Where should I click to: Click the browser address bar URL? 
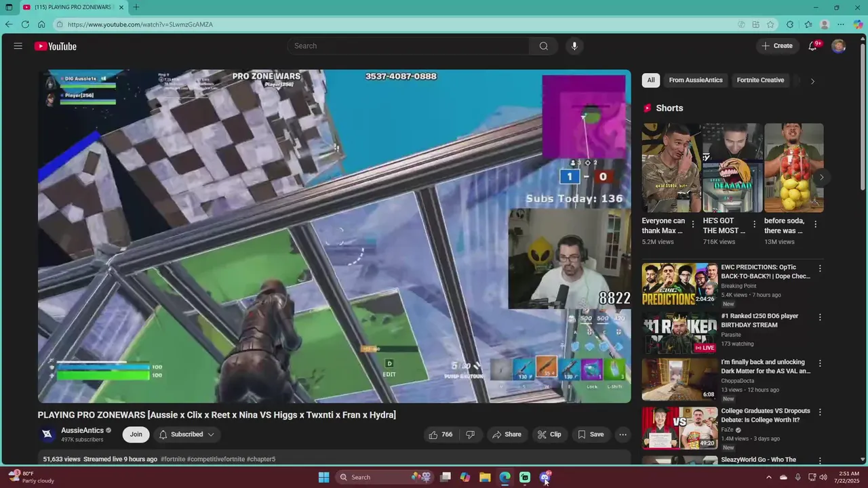click(140, 24)
